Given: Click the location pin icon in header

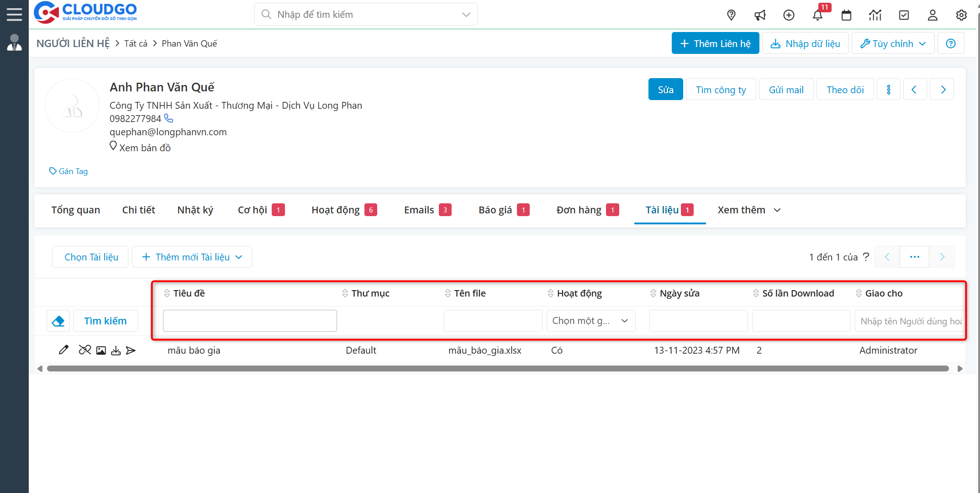Looking at the screenshot, I should [731, 15].
